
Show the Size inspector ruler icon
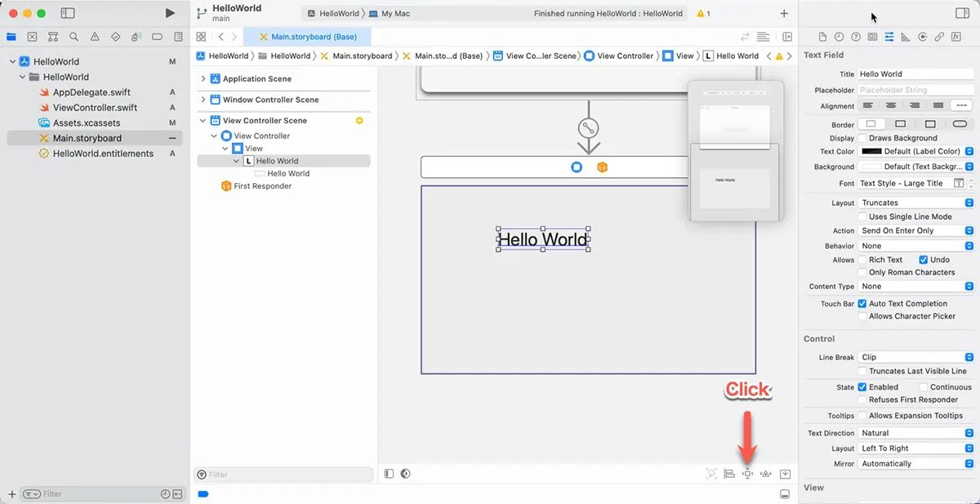coord(906,37)
